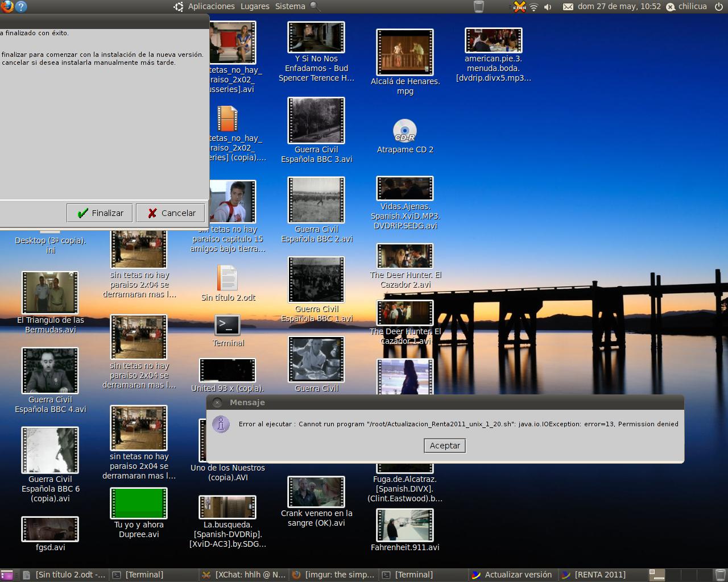Screen dimensions: 728x582
Task: Open the clock showing dom 27 de may
Action: (x=619, y=6)
